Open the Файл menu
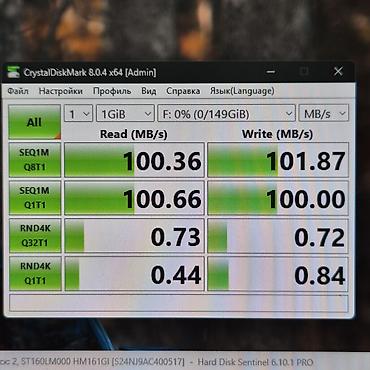This screenshot has width=370, height=370. (18, 91)
